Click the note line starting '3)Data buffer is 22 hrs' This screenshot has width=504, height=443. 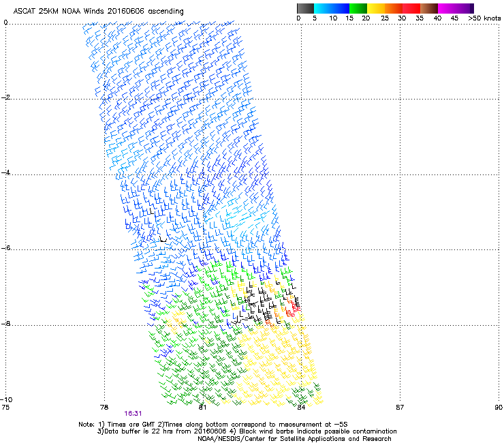pyautogui.click(x=247, y=431)
